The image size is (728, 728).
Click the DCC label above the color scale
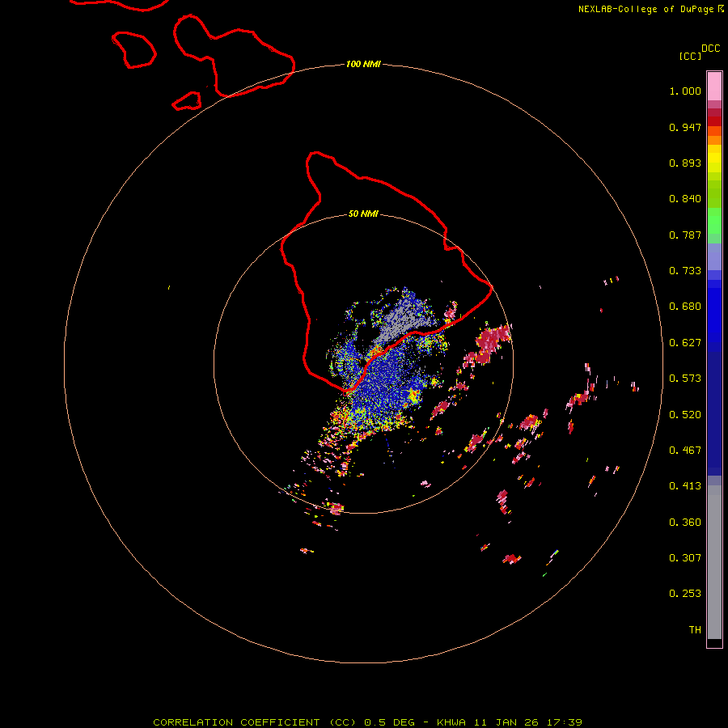click(x=710, y=49)
